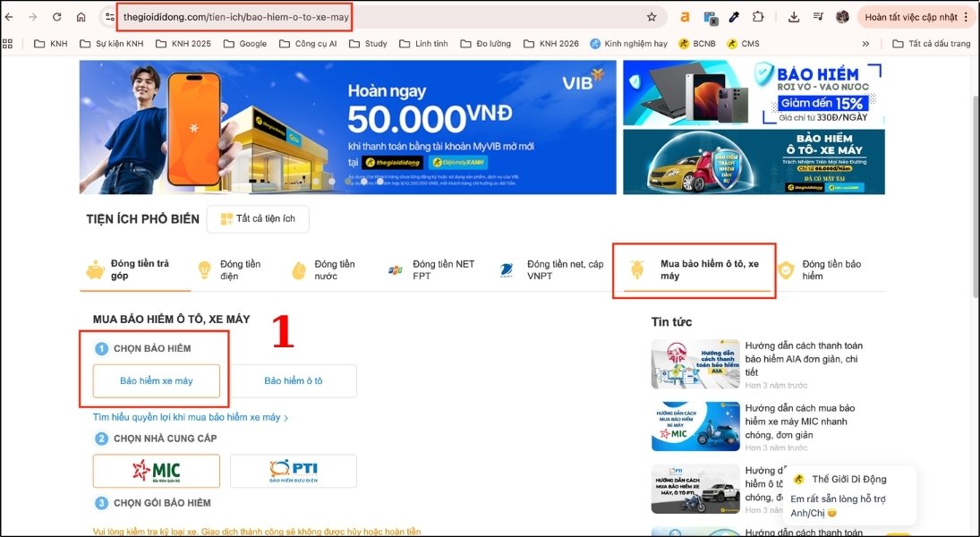Open the BCNB bookmark
This screenshot has height=537, width=980.
pyautogui.click(x=697, y=44)
